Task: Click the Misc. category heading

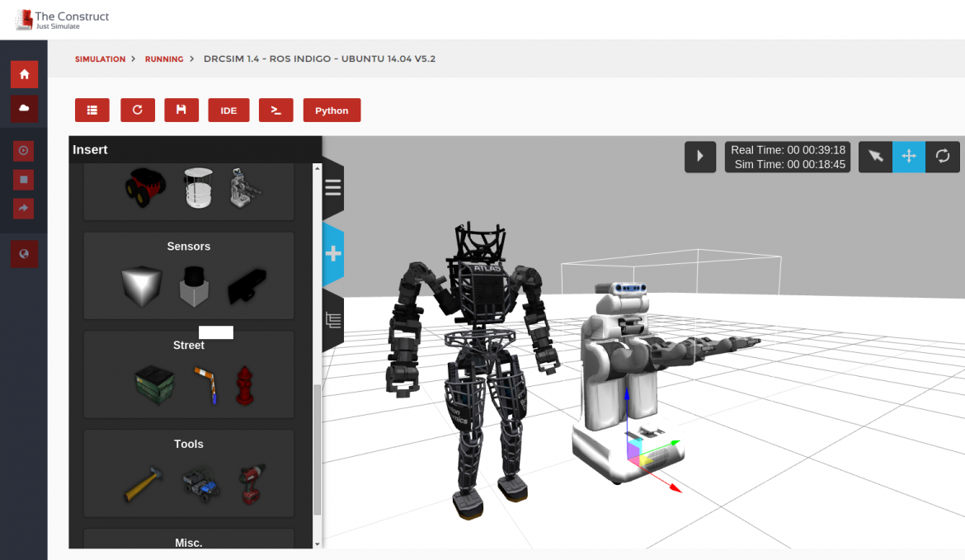Action: click(189, 543)
